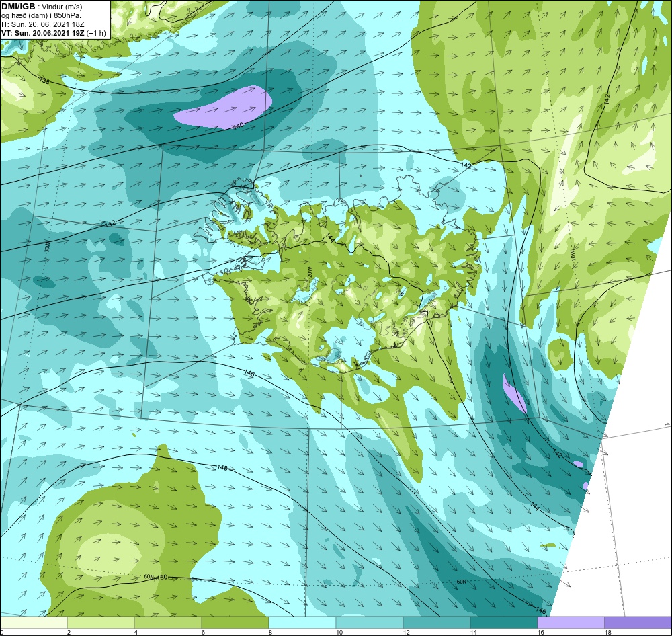Click the 2–4 m/s legend color swatch
672x636 pixels.
(x=101, y=623)
